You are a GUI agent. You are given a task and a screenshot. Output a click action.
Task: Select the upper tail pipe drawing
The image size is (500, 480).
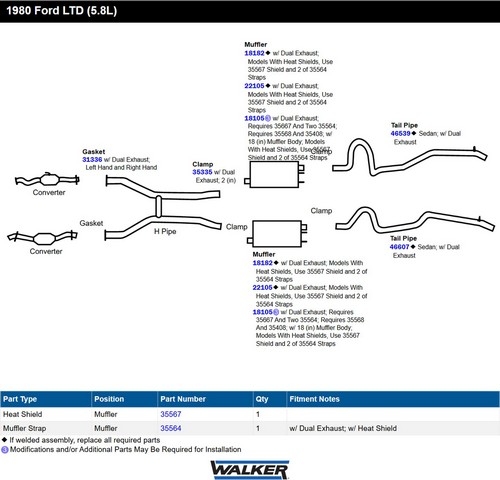click(410, 157)
